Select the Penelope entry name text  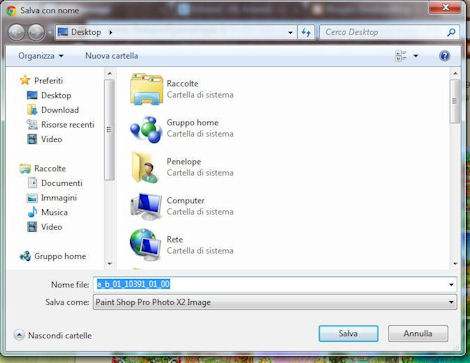click(x=184, y=162)
